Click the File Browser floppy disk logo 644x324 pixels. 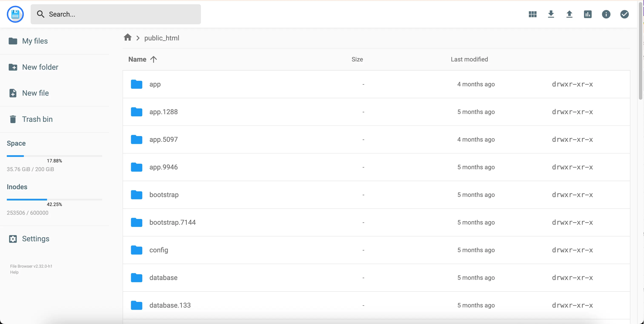(x=15, y=14)
